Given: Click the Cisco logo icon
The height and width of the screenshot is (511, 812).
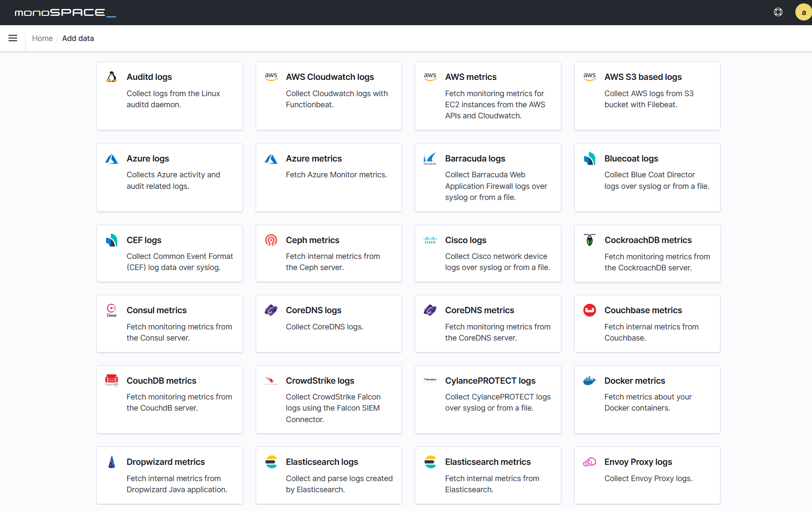Looking at the screenshot, I should coord(430,240).
